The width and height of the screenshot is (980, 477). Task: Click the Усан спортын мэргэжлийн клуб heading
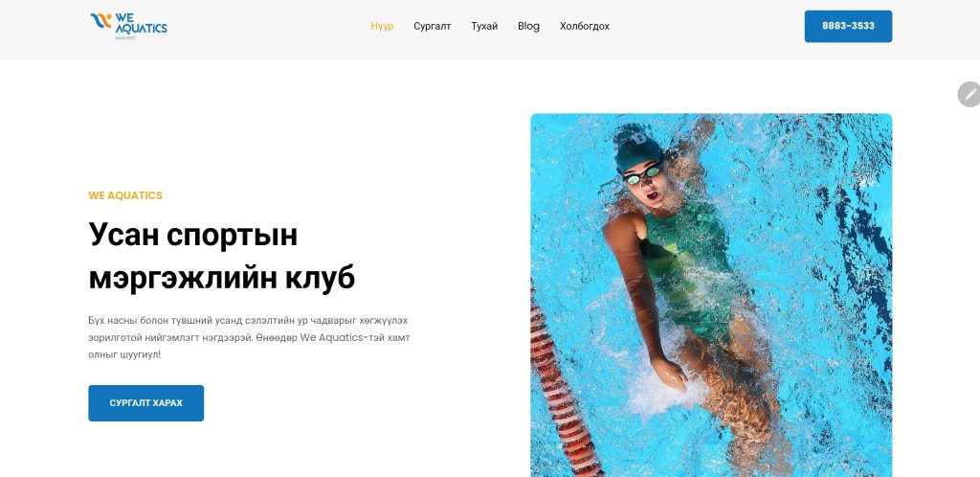click(222, 257)
